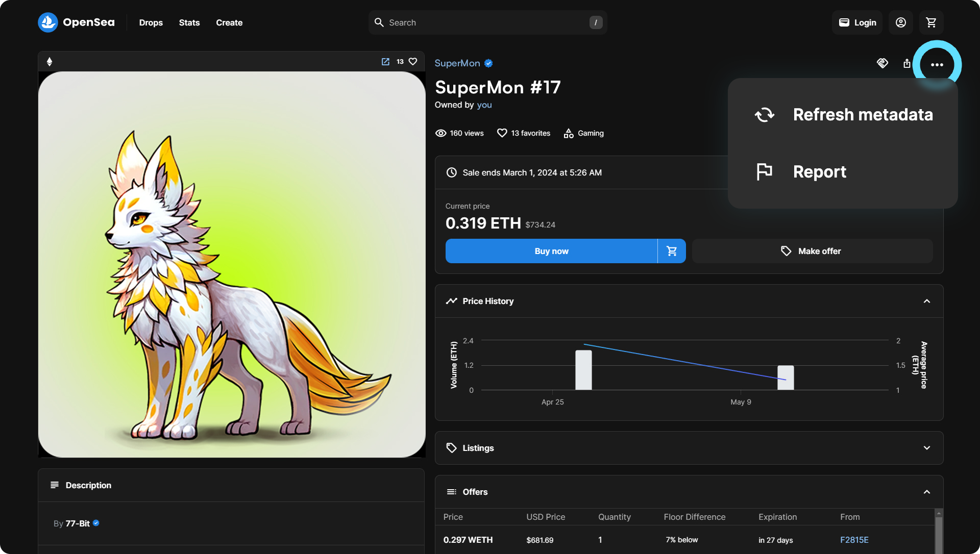
Task: Collapse the Offers section
Action: (926, 492)
